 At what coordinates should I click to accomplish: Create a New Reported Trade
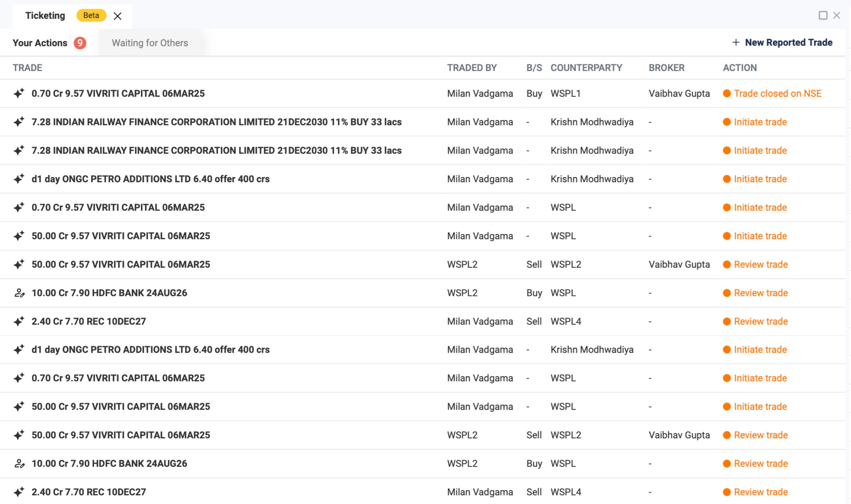(x=788, y=43)
